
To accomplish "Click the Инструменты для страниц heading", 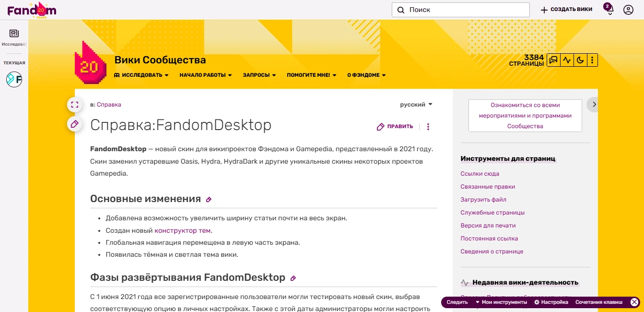I will [x=508, y=159].
